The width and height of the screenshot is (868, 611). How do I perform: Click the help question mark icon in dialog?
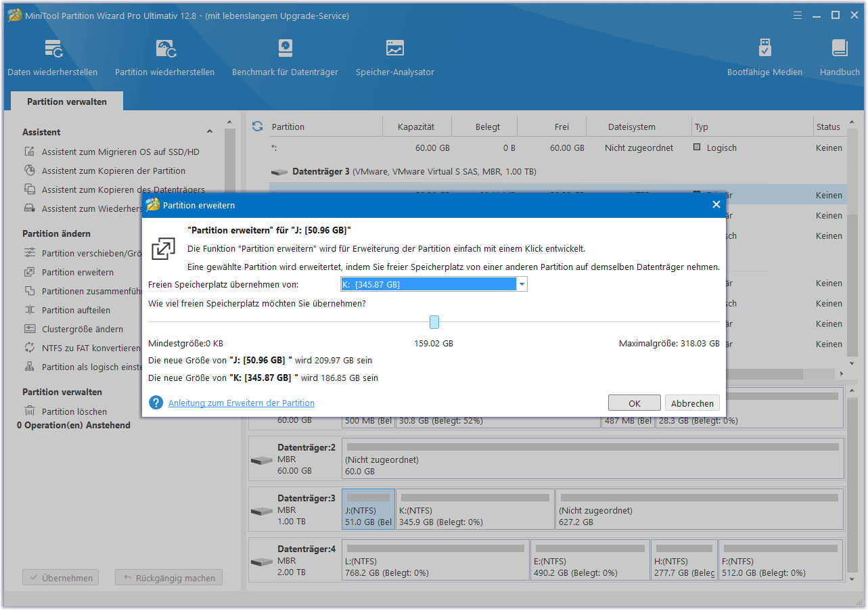point(156,403)
